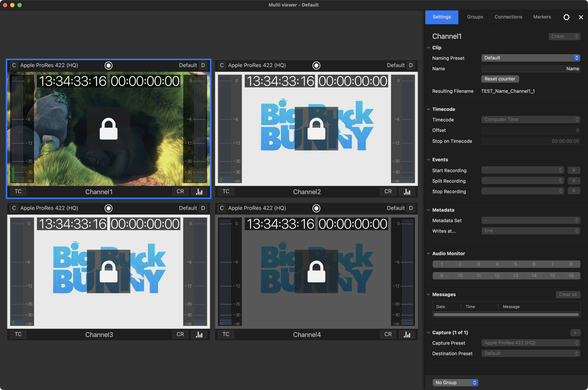Image resolution: width=588 pixels, height=390 pixels.
Task: Click audio meter bars icon on Channel3
Action: click(199, 334)
